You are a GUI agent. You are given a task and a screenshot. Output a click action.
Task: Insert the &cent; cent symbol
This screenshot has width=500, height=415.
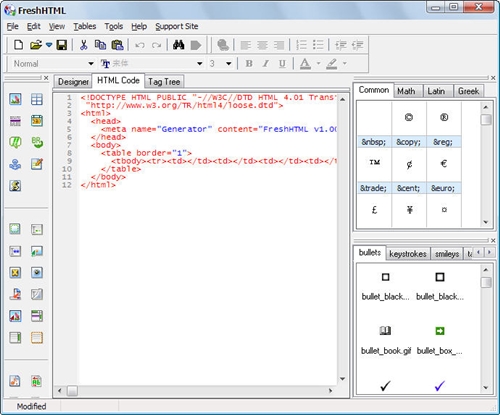coord(409,171)
